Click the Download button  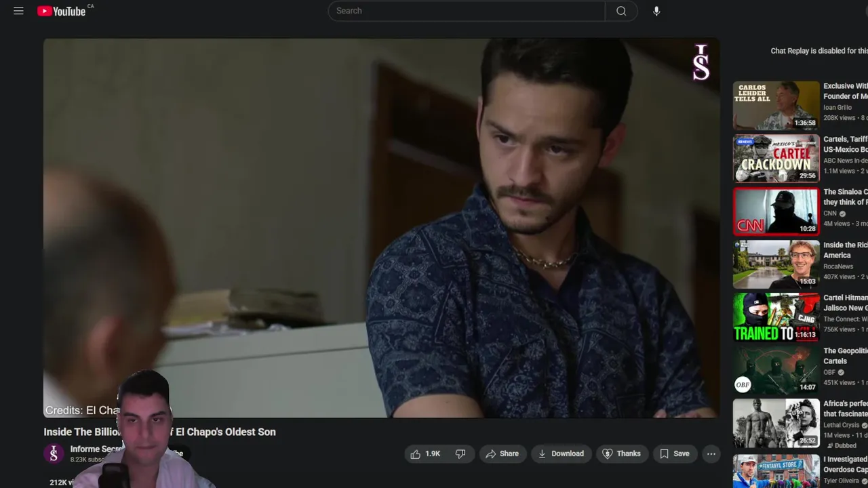point(561,454)
